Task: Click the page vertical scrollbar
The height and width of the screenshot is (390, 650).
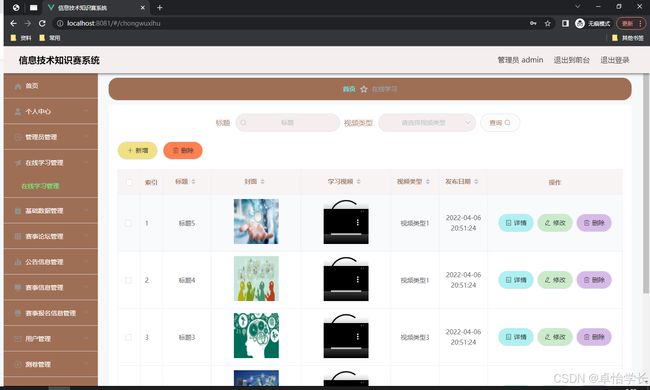Action: tap(646, 182)
